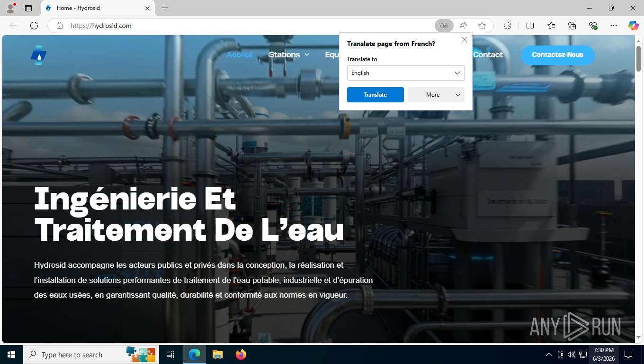The height and width of the screenshot is (364, 644).
Task: Open Task View on taskbar
Action: (170, 355)
